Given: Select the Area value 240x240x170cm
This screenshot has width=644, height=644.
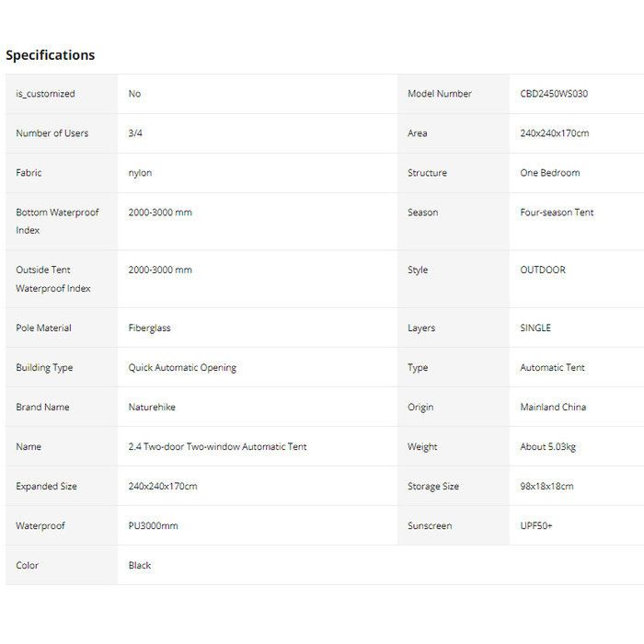Looking at the screenshot, I should coord(554,133).
